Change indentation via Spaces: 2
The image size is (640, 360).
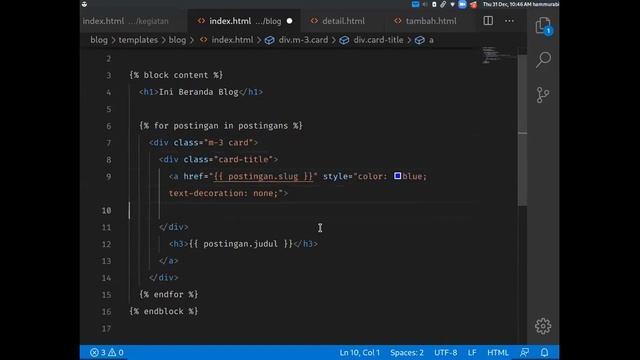pyautogui.click(x=407, y=352)
